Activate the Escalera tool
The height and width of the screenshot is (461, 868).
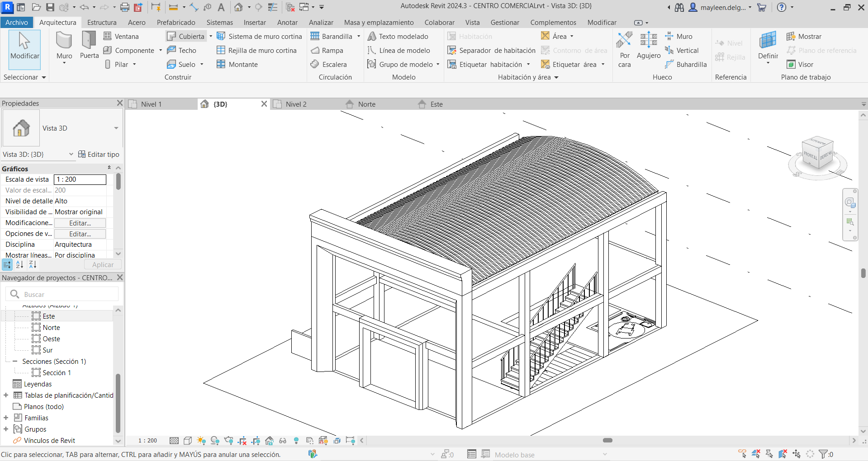334,64
